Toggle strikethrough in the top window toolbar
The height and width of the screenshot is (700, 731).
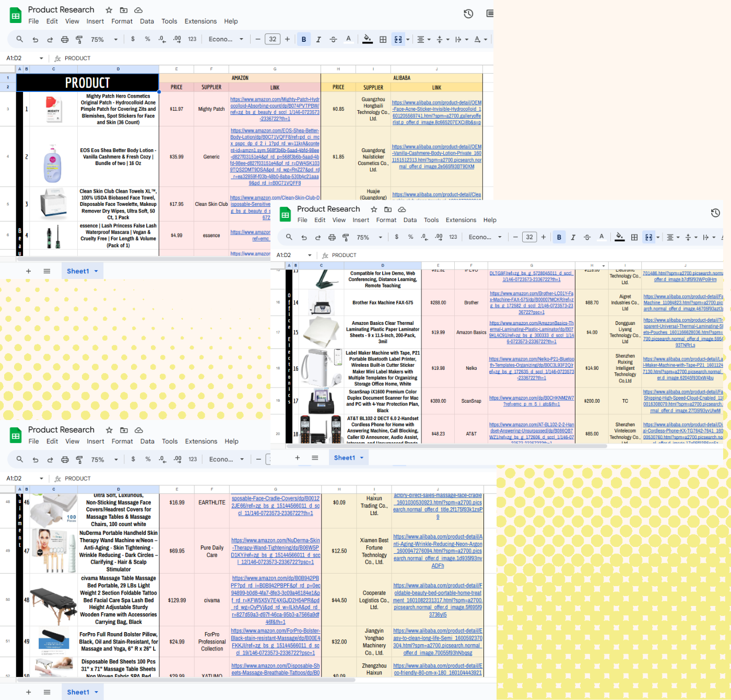[x=333, y=39]
